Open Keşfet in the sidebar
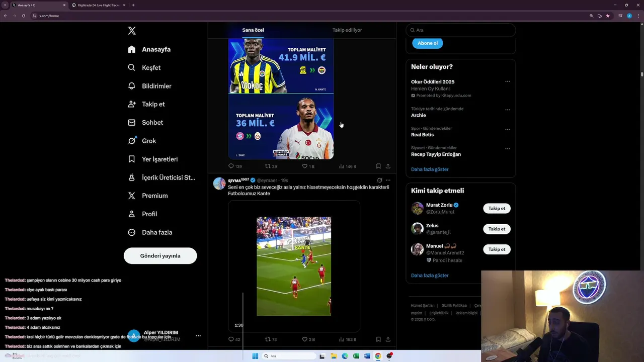Image resolution: width=644 pixels, height=362 pixels. tap(144, 67)
